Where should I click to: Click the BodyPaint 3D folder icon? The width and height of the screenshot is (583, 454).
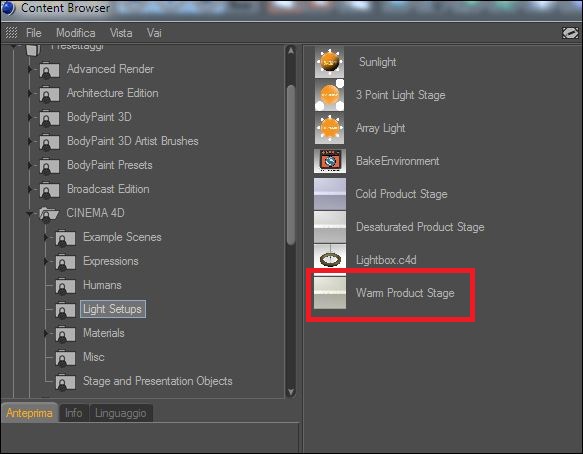[x=49, y=118]
